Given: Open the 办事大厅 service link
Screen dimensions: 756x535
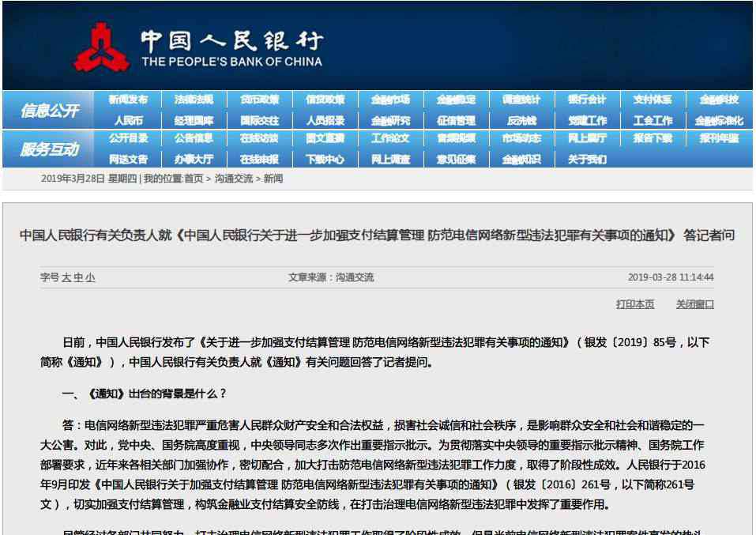Looking at the screenshot, I should [194, 159].
